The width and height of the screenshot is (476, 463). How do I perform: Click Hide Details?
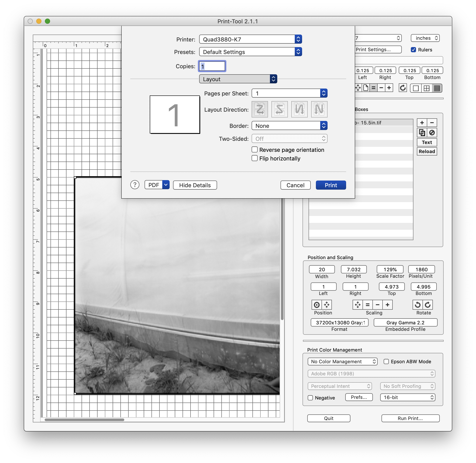[195, 185]
